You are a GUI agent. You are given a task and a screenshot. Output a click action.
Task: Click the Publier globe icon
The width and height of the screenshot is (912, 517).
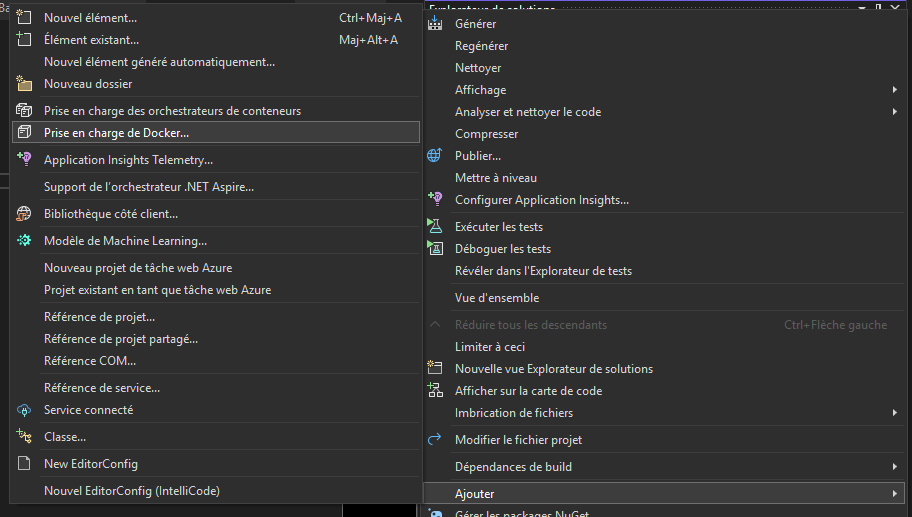coord(434,155)
